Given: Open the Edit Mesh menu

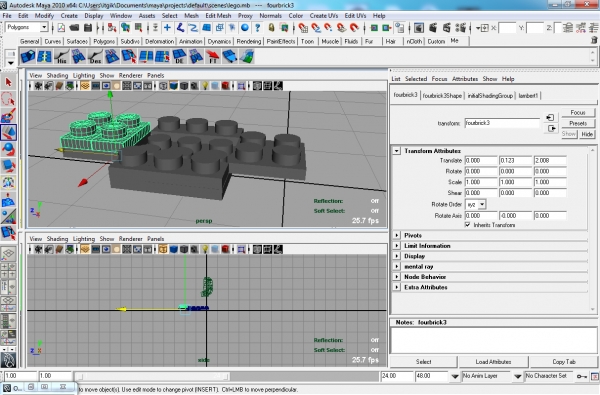Looking at the screenshot, I should 218,16.
